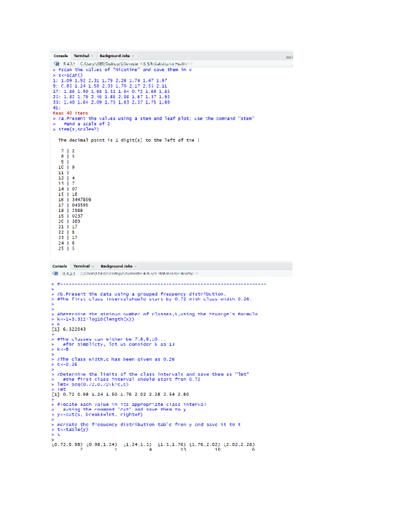Open the Background Jobs tab

pyautogui.click(x=114, y=55)
